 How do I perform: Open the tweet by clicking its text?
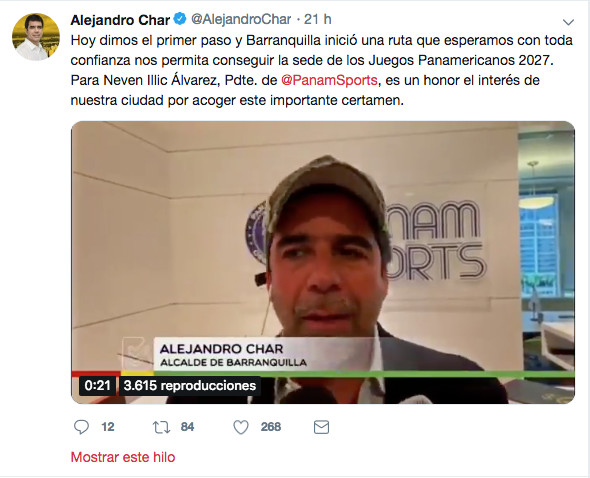click(322, 70)
